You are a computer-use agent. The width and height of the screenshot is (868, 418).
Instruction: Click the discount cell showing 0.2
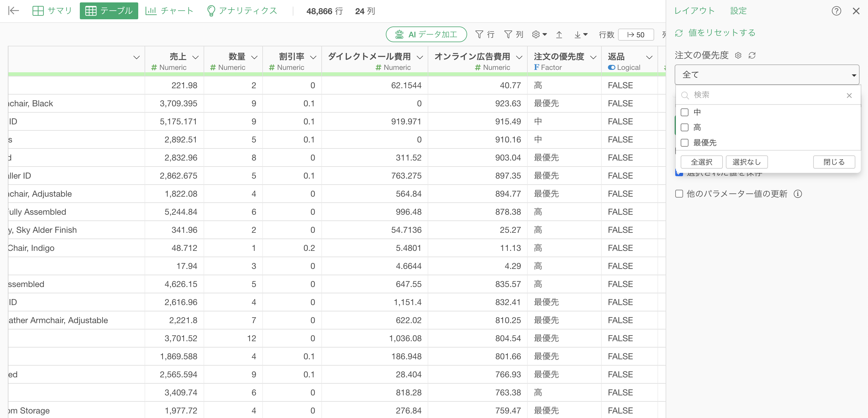pyautogui.click(x=292, y=248)
